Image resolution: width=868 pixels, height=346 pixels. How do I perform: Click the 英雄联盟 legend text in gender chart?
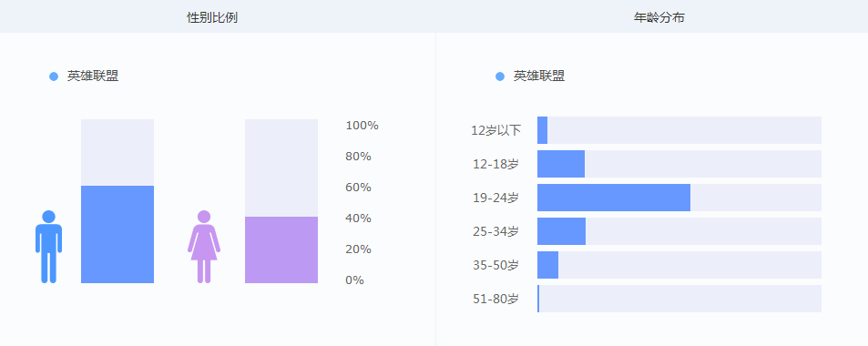coord(93,76)
